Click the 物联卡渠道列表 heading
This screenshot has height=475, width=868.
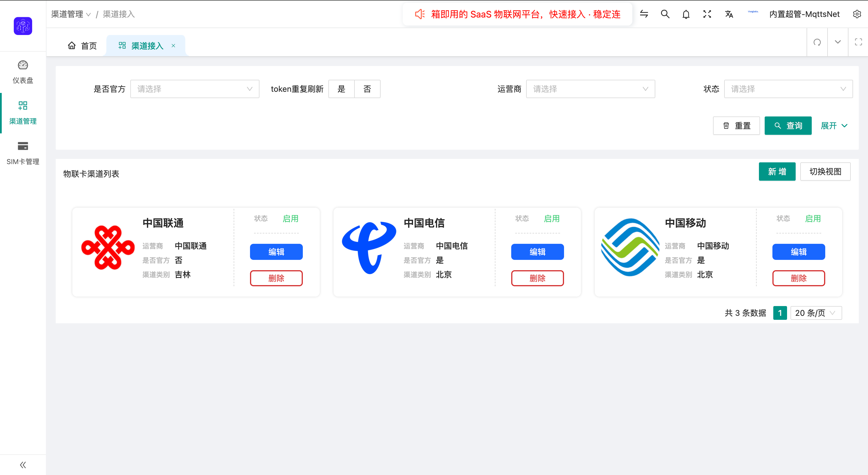tap(91, 174)
